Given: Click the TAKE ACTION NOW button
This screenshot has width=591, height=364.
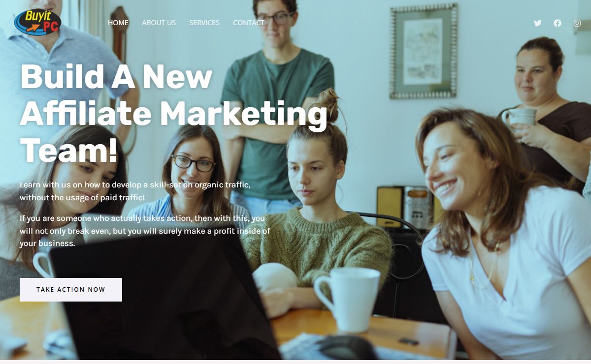Looking at the screenshot, I should (x=71, y=290).
